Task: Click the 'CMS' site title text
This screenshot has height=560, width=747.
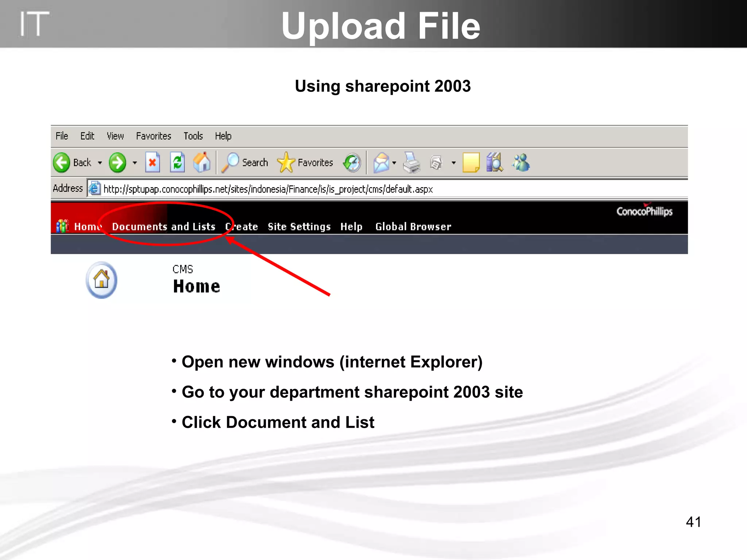Action: [x=183, y=269]
